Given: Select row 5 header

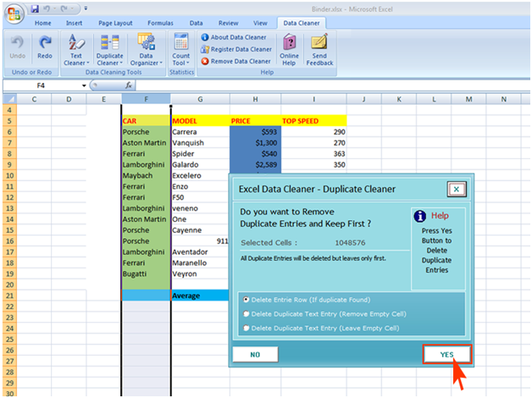Looking at the screenshot, I should click(9, 121).
